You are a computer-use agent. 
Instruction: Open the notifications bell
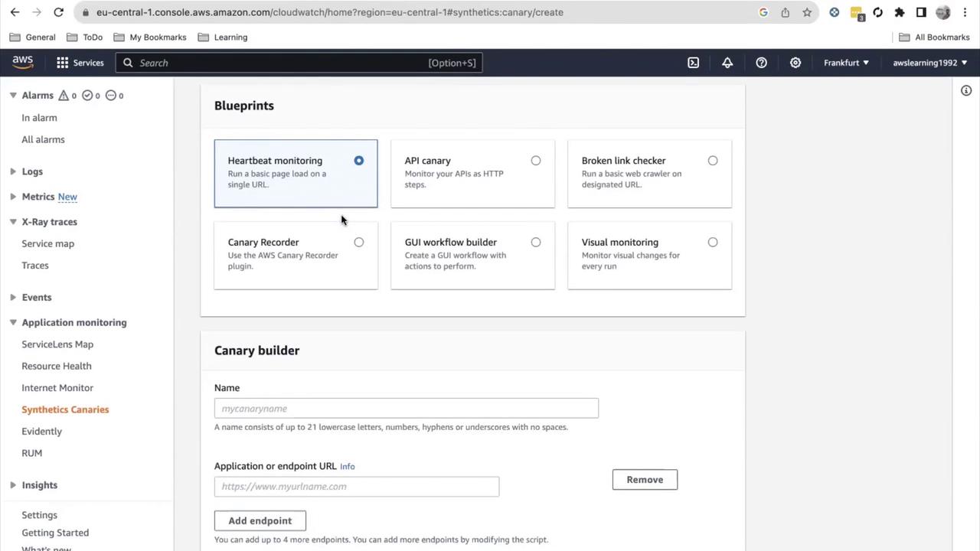click(727, 63)
